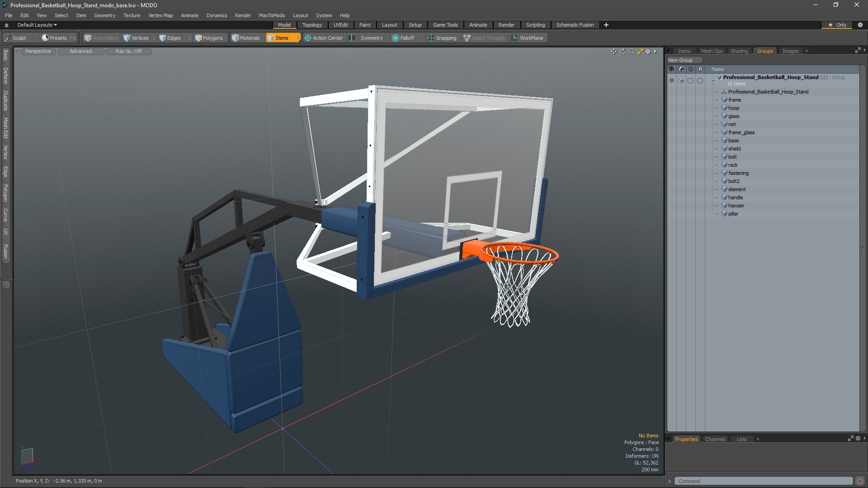Click the Command input field

[x=763, y=481]
